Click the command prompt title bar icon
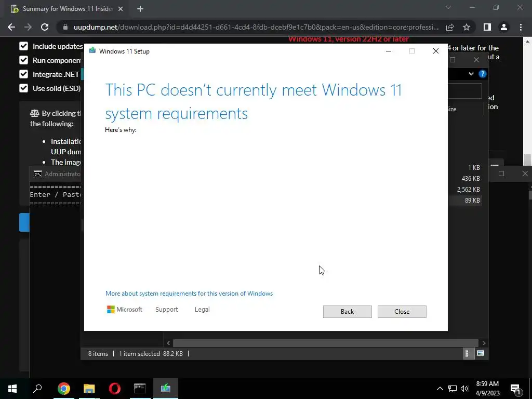The image size is (532, 399). (37, 174)
